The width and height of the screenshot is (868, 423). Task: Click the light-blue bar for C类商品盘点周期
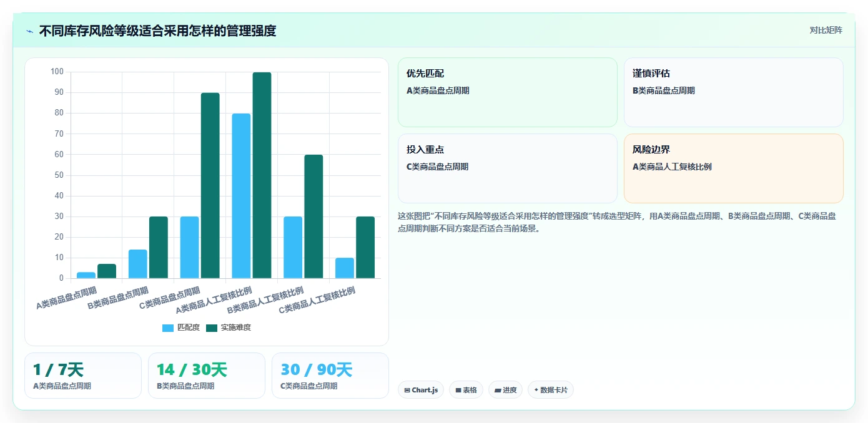[x=190, y=247]
